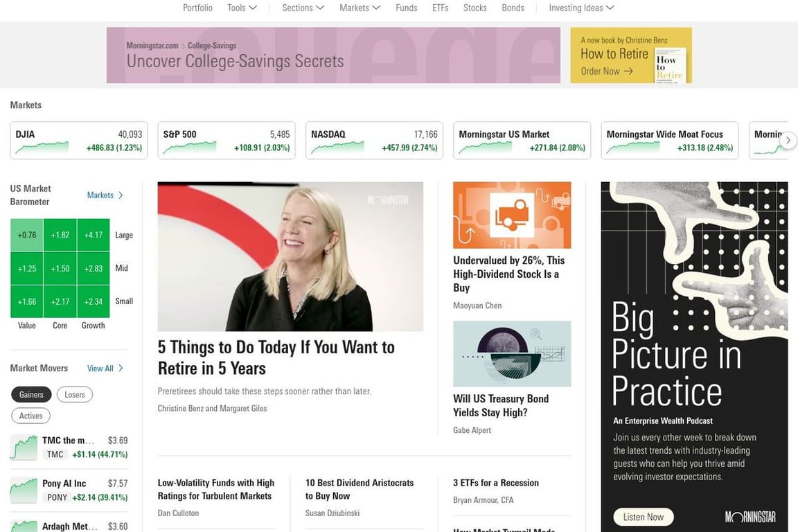Viewport: 798px width, 532px height.
Task: Open 10 Best Dividend Aristocrats article
Action: pyautogui.click(x=360, y=489)
